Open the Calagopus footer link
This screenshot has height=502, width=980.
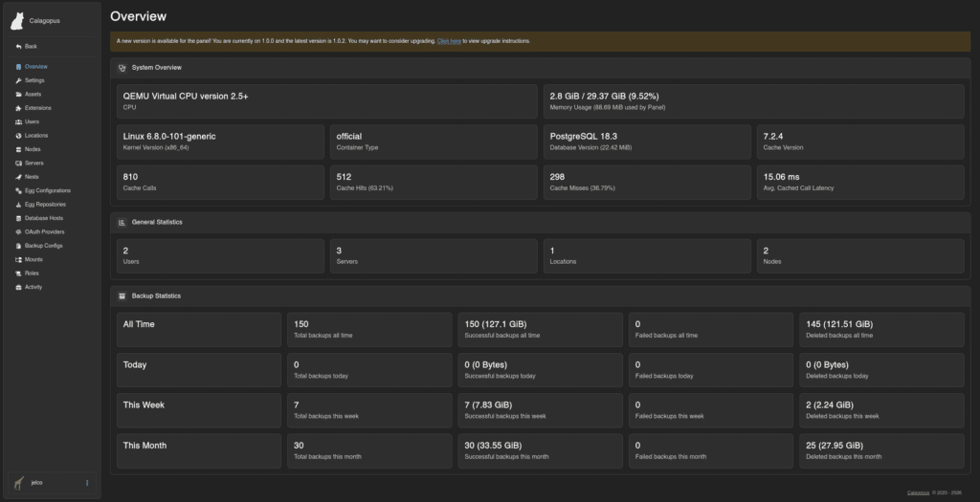(918, 492)
